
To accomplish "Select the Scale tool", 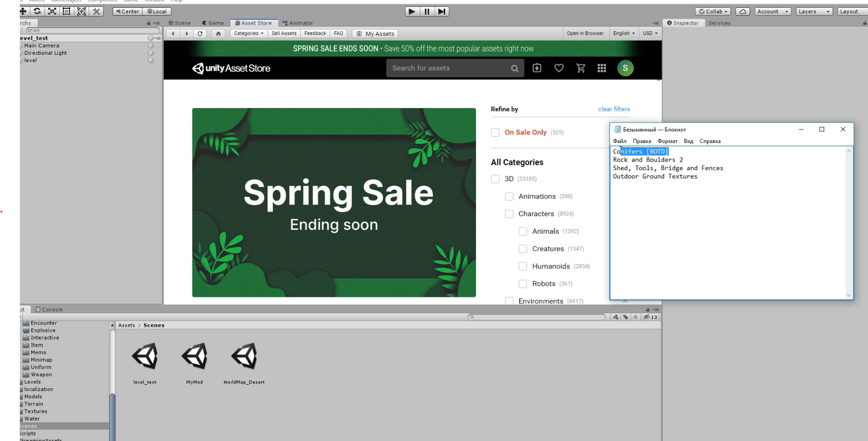I will 52,11.
